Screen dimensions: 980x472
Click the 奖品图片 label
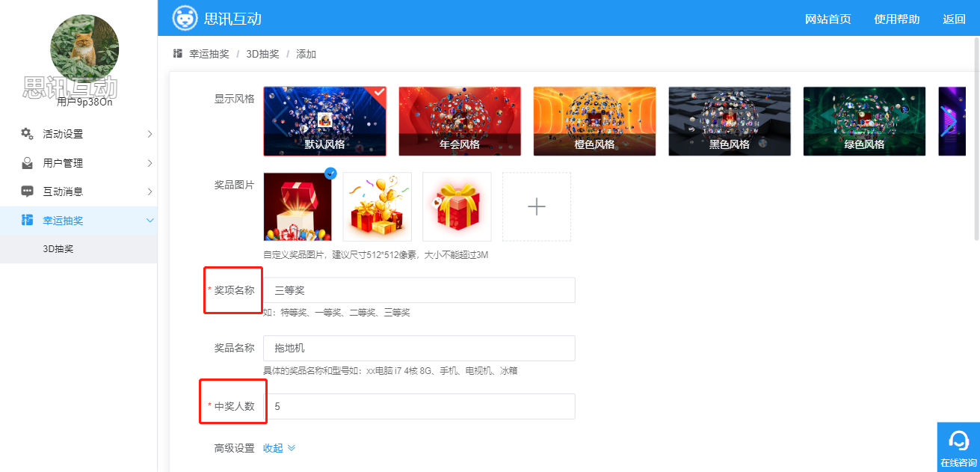click(234, 184)
